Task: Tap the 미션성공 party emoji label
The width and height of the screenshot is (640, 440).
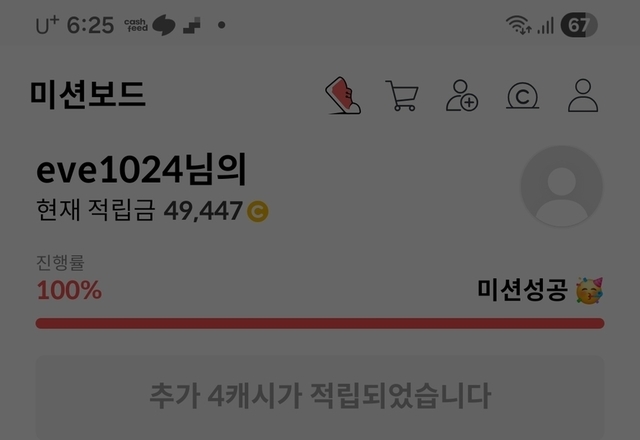Action: (540, 290)
